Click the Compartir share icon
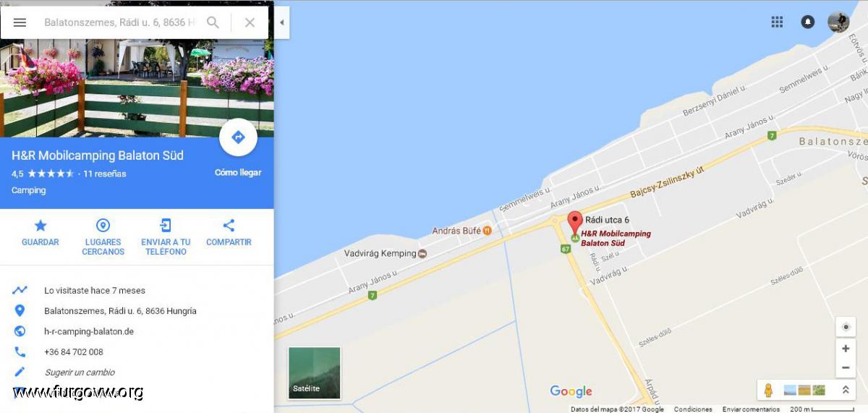Image resolution: width=868 pixels, height=413 pixels. (229, 226)
